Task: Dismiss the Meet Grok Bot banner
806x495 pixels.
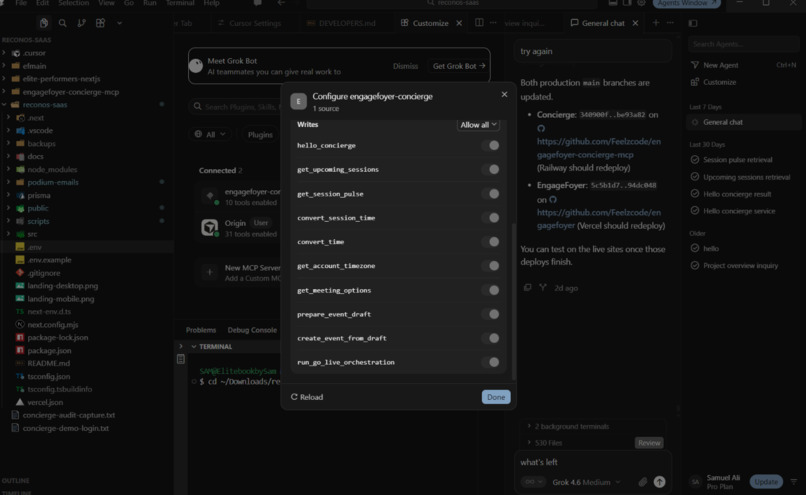Action: pos(405,66)
